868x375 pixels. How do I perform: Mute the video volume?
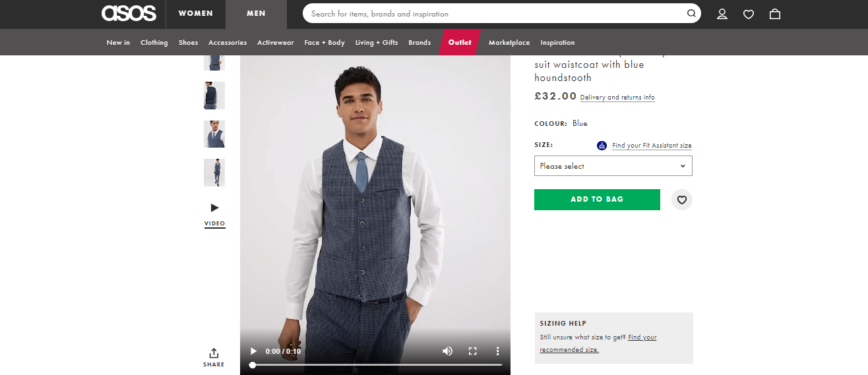coord(447,351)
